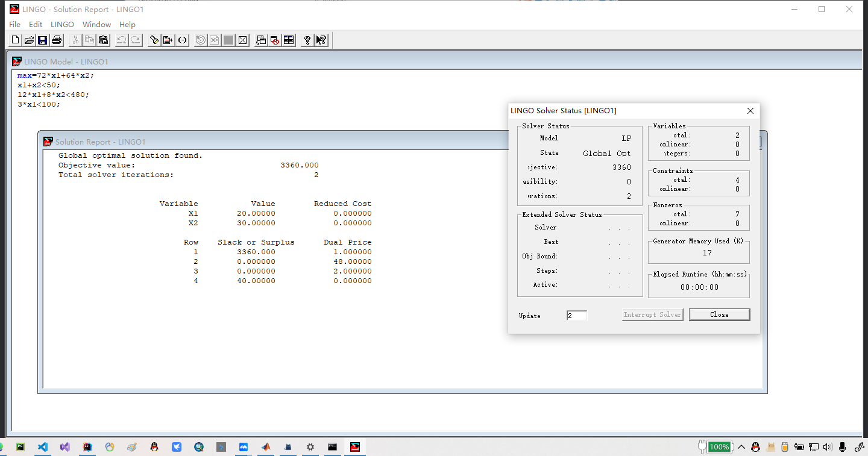The height and width of the screenshot is (456, 868).
Task: Click the Send to Back windows icon
Action: click(261, 40)
